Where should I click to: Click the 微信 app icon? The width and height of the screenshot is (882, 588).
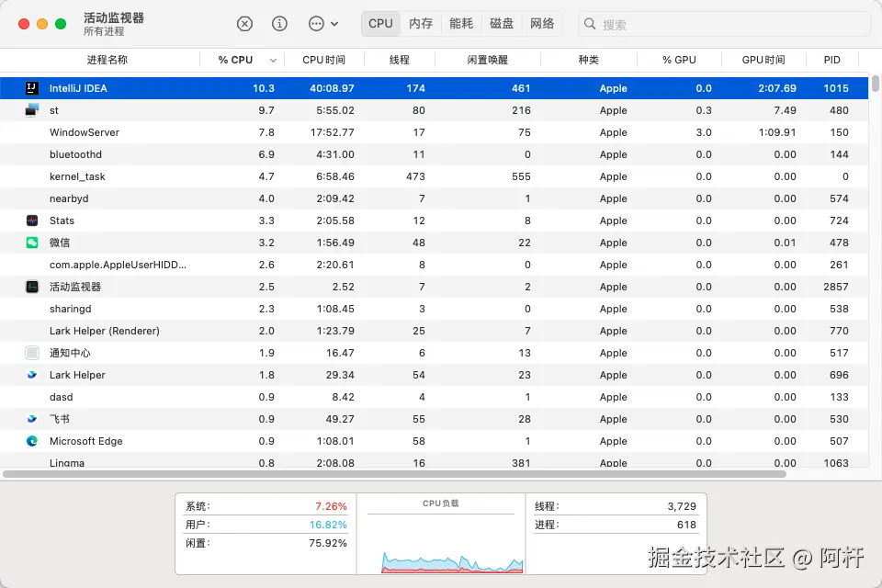pyautogui.click(x=32, y=243)
